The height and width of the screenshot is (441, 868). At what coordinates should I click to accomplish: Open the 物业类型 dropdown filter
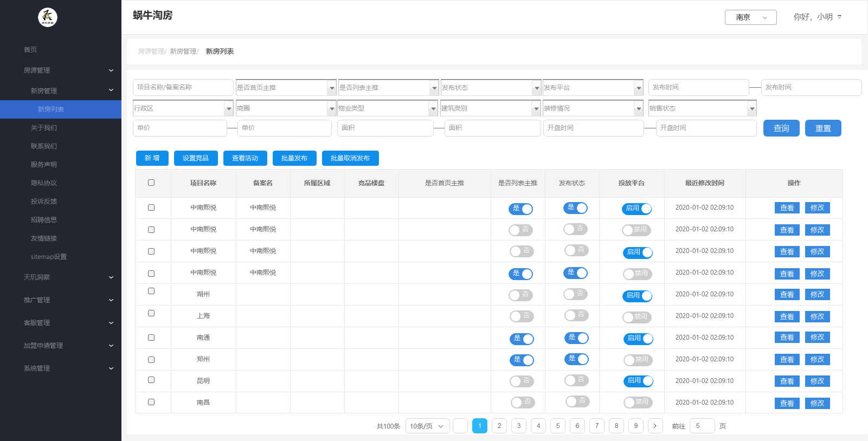coord(388,108)
